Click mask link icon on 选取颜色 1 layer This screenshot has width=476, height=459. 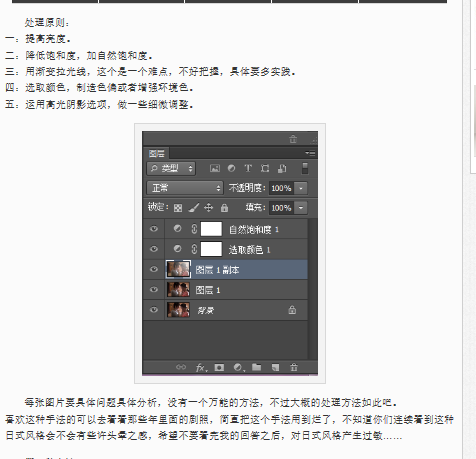pyautogui.click(x=194, y=249)
